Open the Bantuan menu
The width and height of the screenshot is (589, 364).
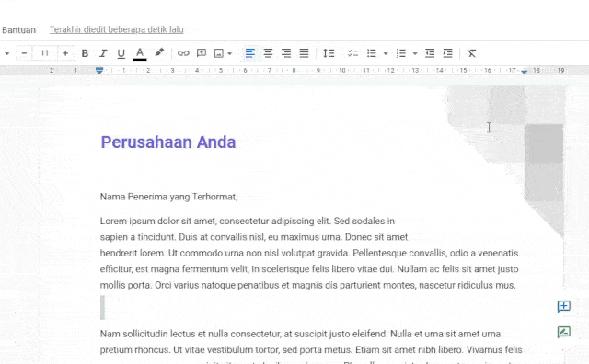(x=18, y=30)
